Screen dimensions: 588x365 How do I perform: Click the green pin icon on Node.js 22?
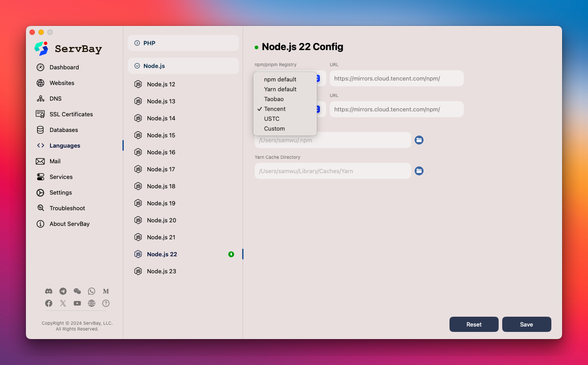(x=231, y=254)
